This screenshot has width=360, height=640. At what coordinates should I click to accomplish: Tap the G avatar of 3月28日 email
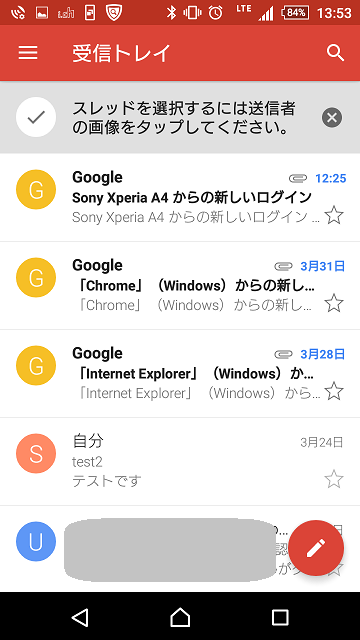(x=36, y=365)
